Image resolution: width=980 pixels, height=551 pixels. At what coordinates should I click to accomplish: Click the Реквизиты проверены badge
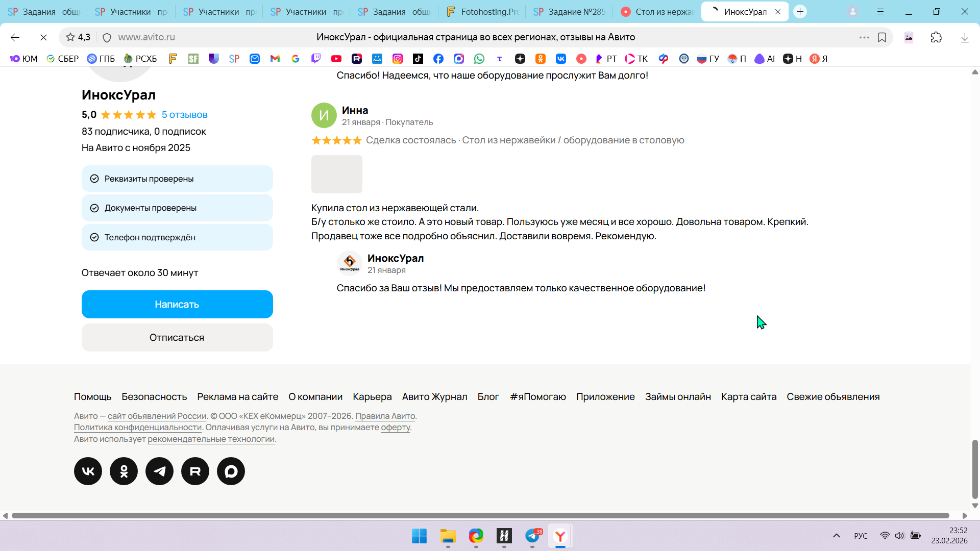click(177, 179)
